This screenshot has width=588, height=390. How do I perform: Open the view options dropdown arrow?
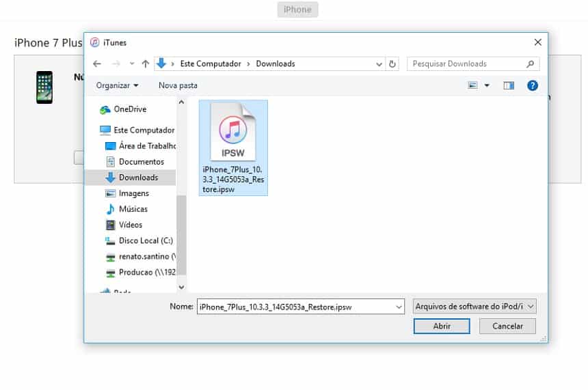pos(487,85)
